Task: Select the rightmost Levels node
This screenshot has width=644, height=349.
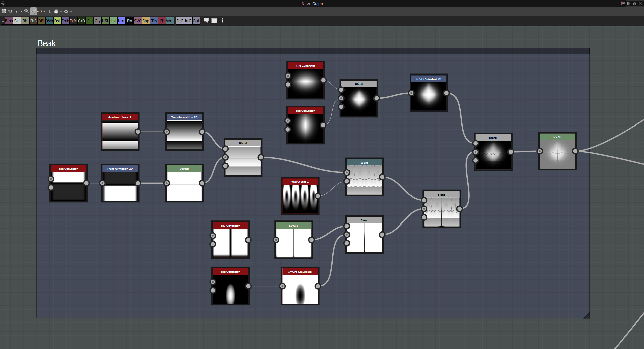Action: pyautogui.click(x=557, y=151)
